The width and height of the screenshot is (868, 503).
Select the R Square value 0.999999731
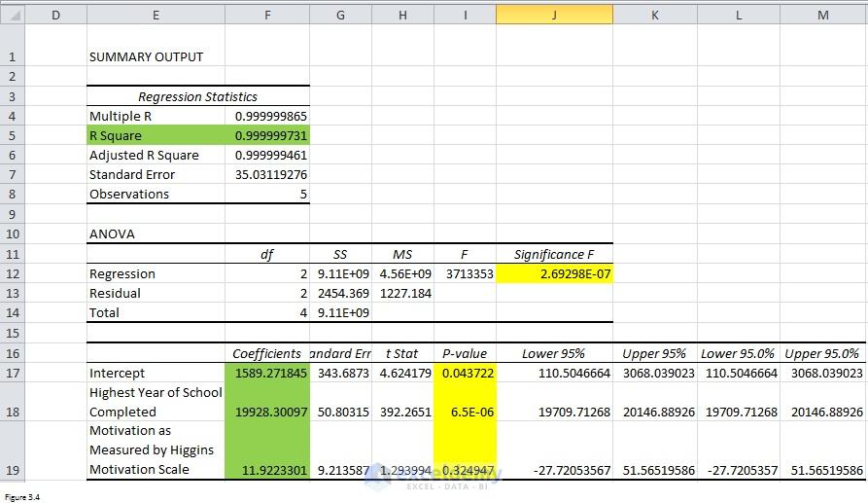coord(267,135)
